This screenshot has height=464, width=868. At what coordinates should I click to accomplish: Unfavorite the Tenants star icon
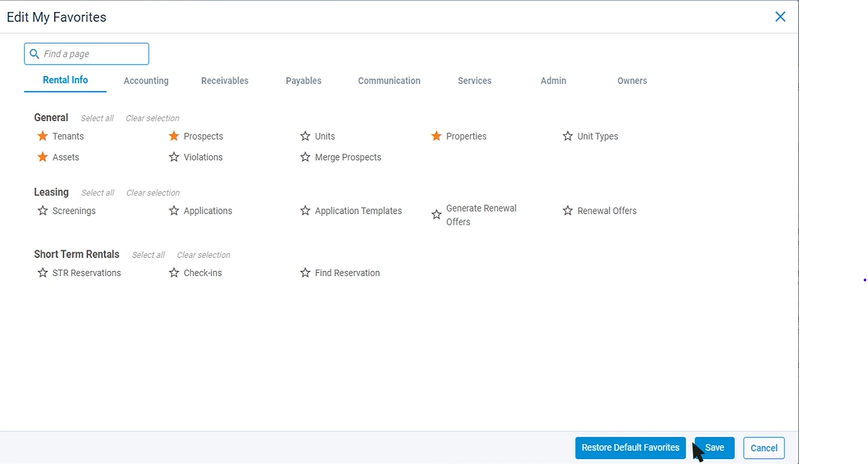43,136
